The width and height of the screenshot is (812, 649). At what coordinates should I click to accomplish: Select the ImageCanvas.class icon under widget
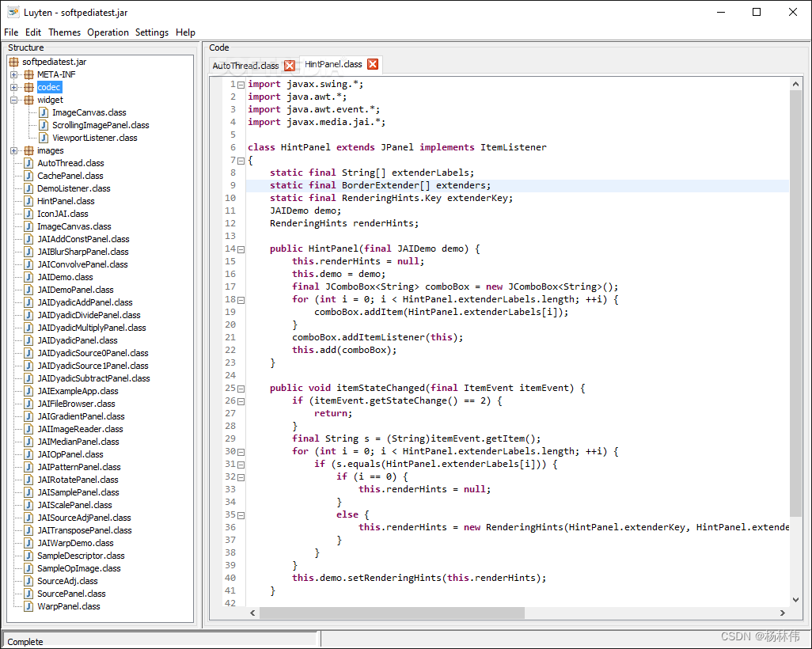[x=42, y=112]
